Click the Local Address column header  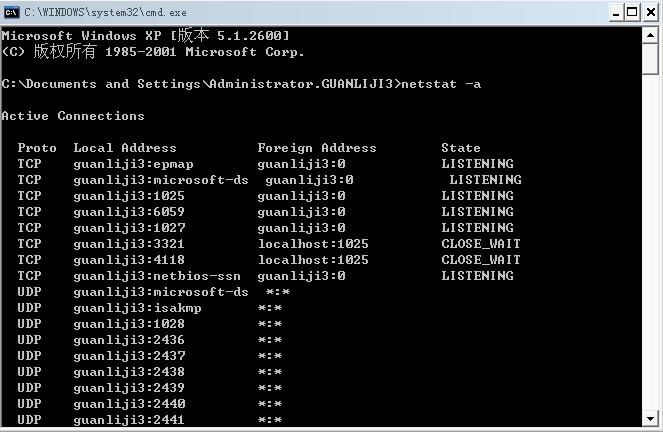[x=125, y=148]
